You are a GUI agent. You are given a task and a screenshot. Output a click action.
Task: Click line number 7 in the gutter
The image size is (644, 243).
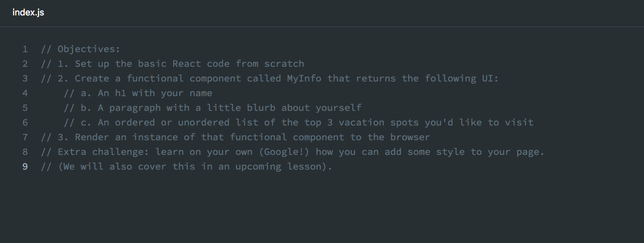coord(25,137)
